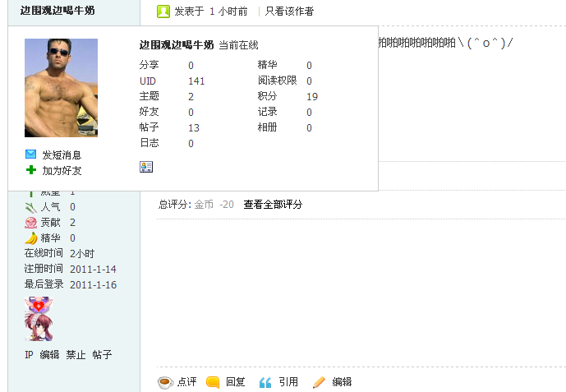Click username 边围观边喝牛奶 in the header
566x392 pixels.
coord(58,11)
